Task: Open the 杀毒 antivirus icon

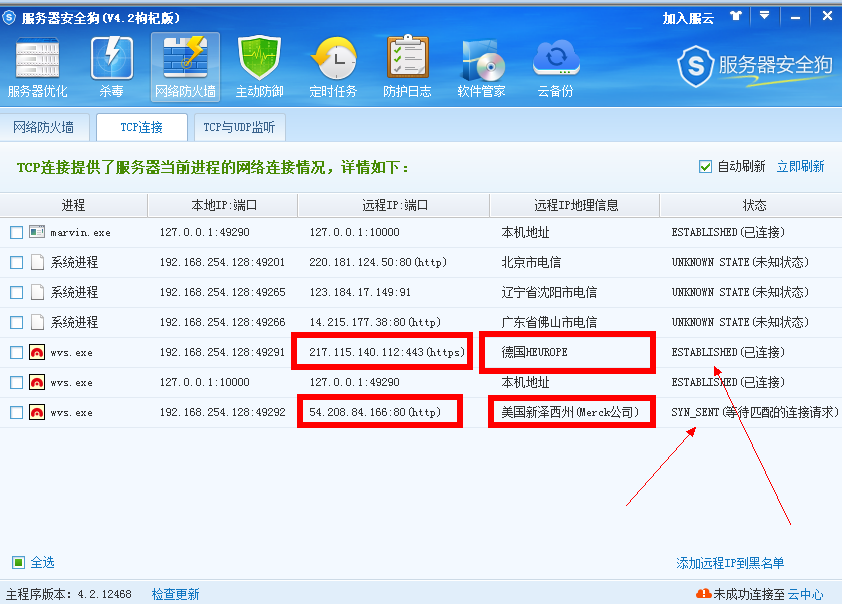Action: click(112, 67)
